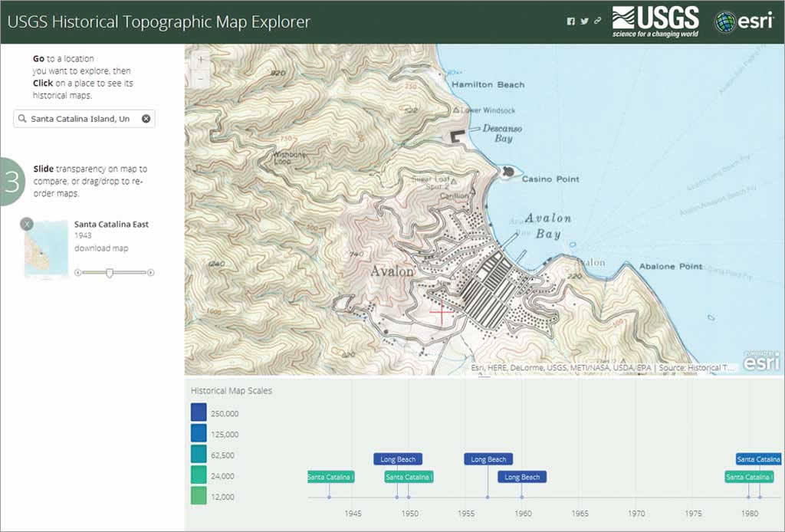Zoom out on the map
Viewport: 785px width, 532px height.
click(201, 79)
